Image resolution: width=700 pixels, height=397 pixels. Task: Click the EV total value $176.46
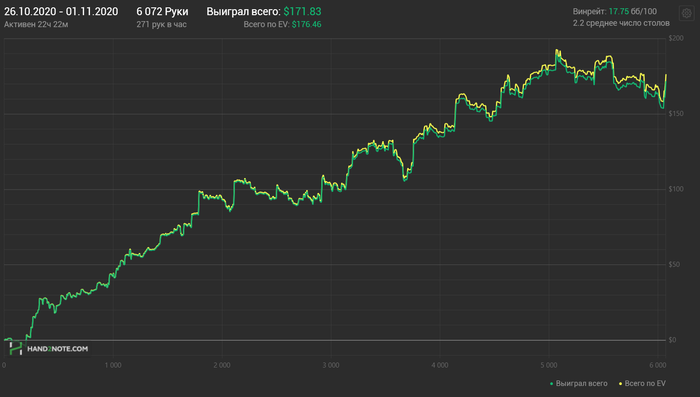click(x=306, y=25)
